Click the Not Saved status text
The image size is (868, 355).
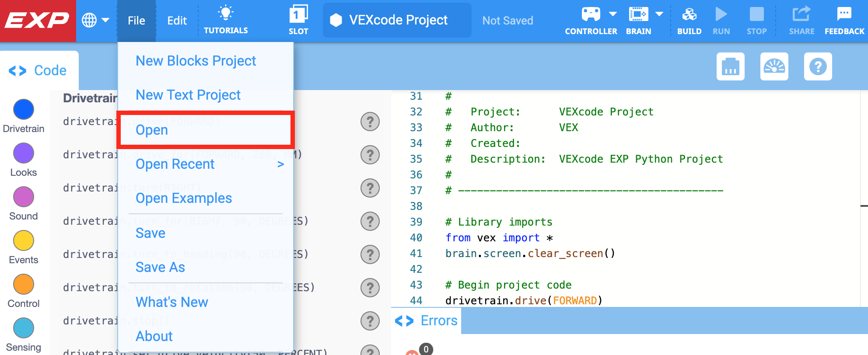coord(507,21)
